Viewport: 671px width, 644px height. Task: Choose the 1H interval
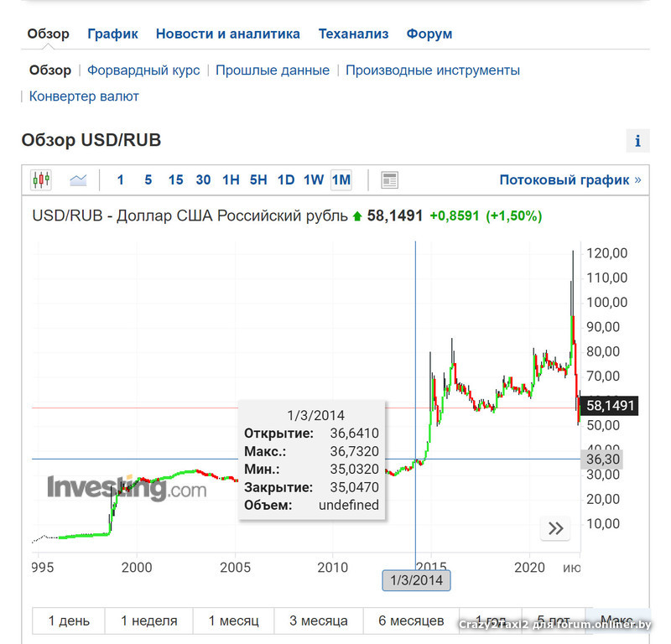coord(231,179)
